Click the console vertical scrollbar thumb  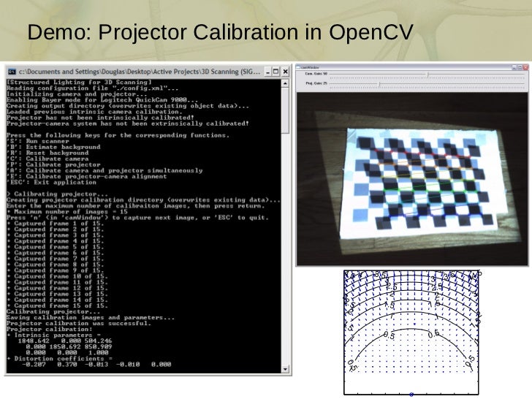285,110
